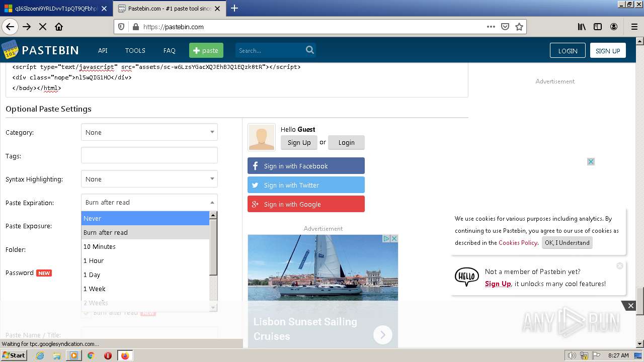Expand the Category dropdown
The height and width of the screenshot is (362, 644).
pos(149,132)
